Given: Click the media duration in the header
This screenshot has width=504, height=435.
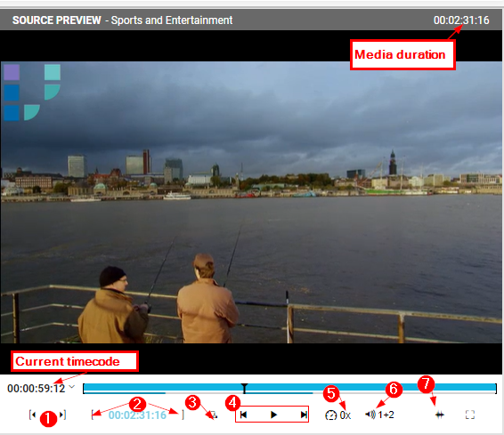Looking at the screenshot, I should (461, 20).
